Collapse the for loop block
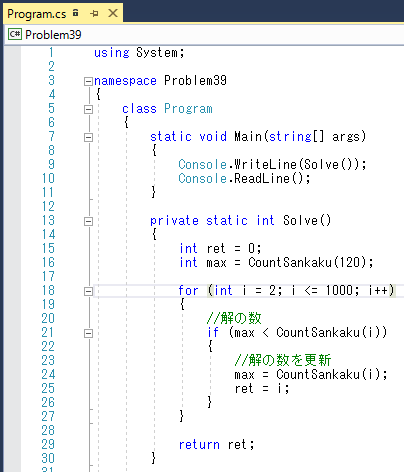Screen dimensions: 404x472 [x=88, y=291]
